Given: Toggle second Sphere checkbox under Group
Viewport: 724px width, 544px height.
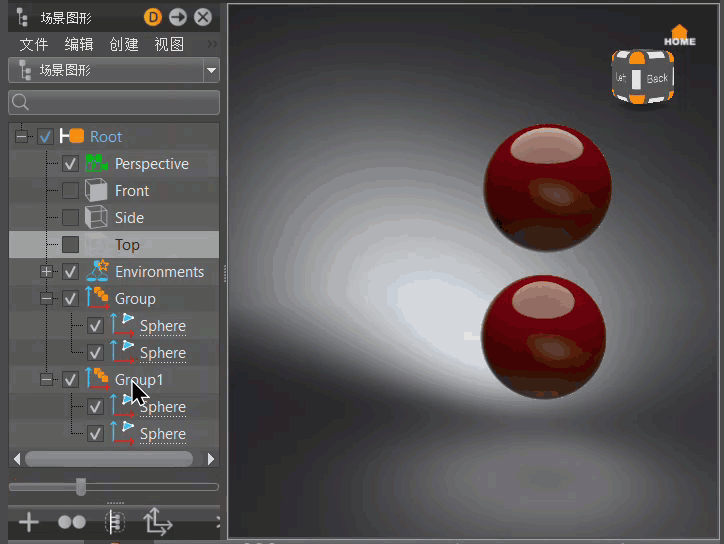Looking at the screenshot, I should tap(95, 353).
